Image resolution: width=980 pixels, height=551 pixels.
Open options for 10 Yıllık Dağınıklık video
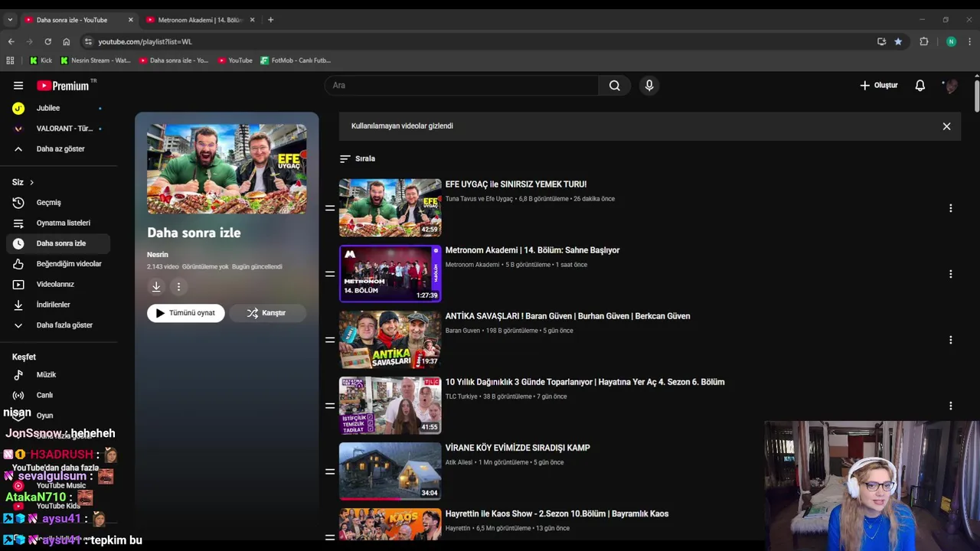[950, 406]
